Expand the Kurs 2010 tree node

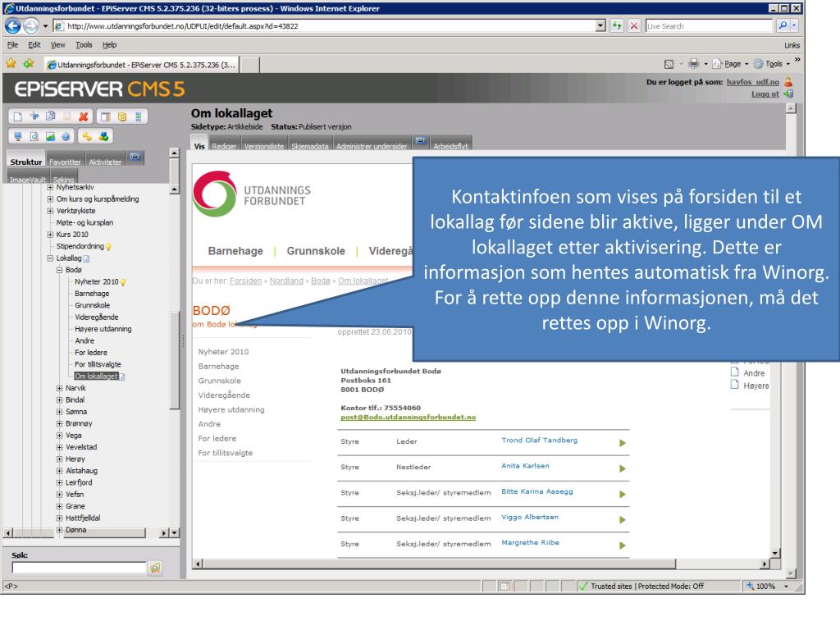(50, 235)
